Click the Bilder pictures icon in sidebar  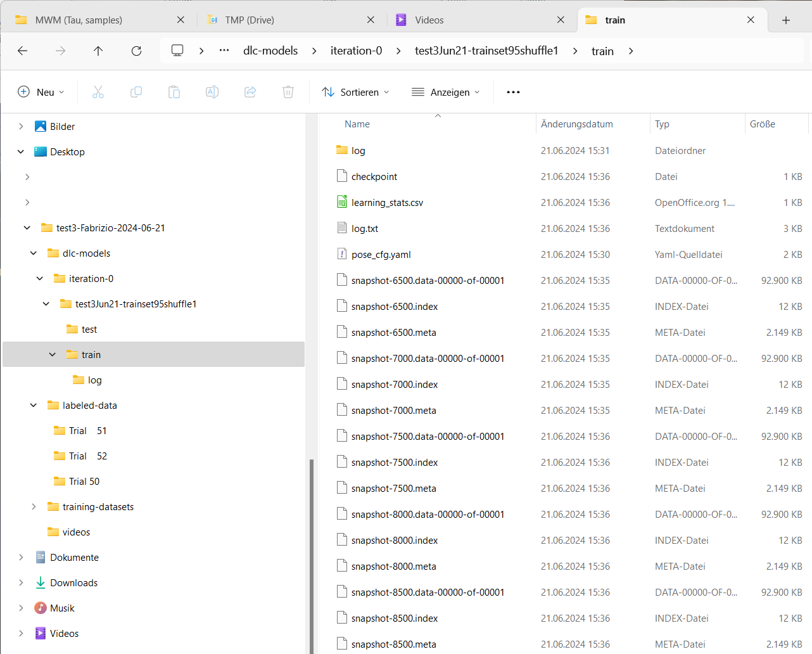[41, 126]
